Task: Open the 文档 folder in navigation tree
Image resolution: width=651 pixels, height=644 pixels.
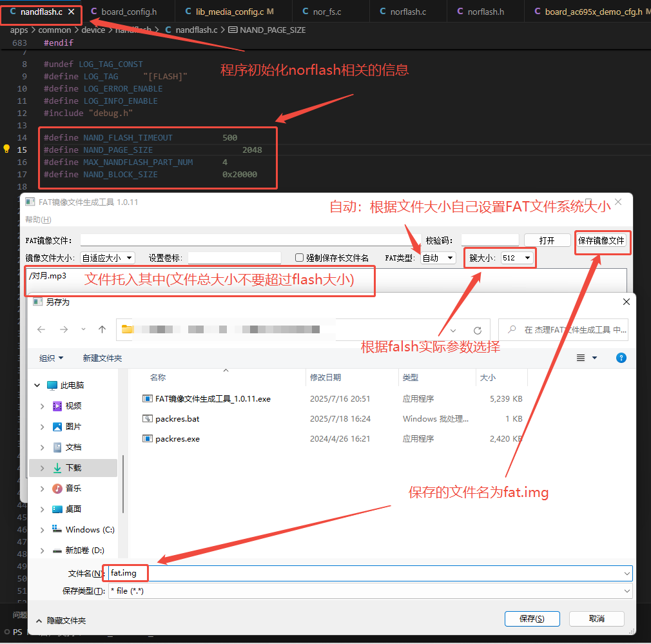Action: (73, 447)
